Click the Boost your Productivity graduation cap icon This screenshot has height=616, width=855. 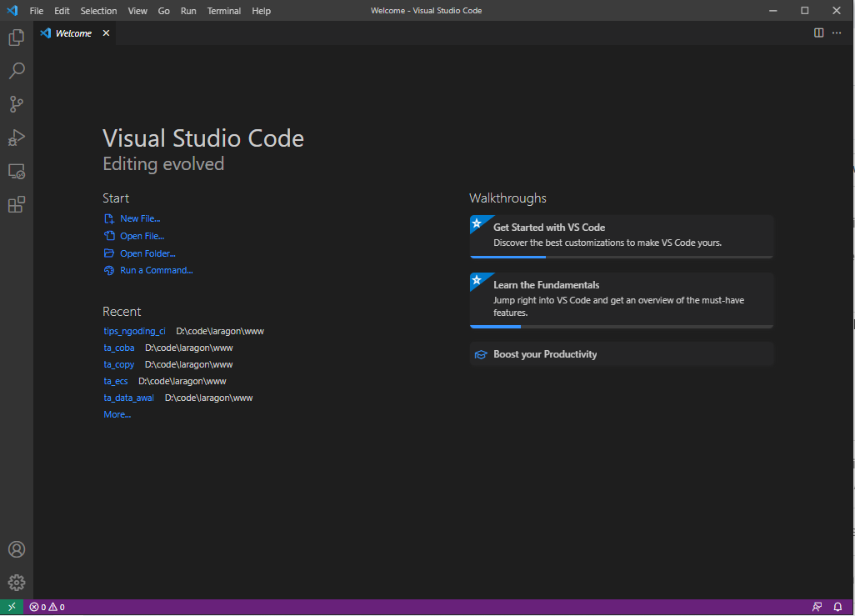(x=480, y=354)
